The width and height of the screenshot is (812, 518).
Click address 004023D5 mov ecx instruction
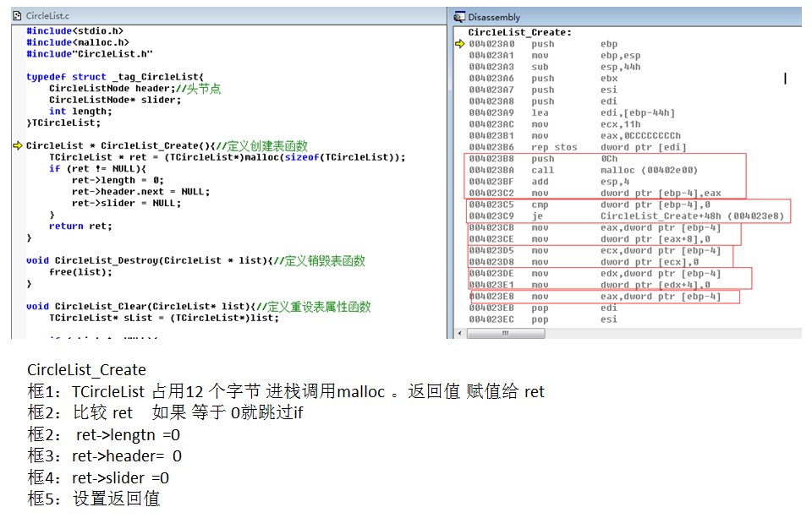point(595,250)
